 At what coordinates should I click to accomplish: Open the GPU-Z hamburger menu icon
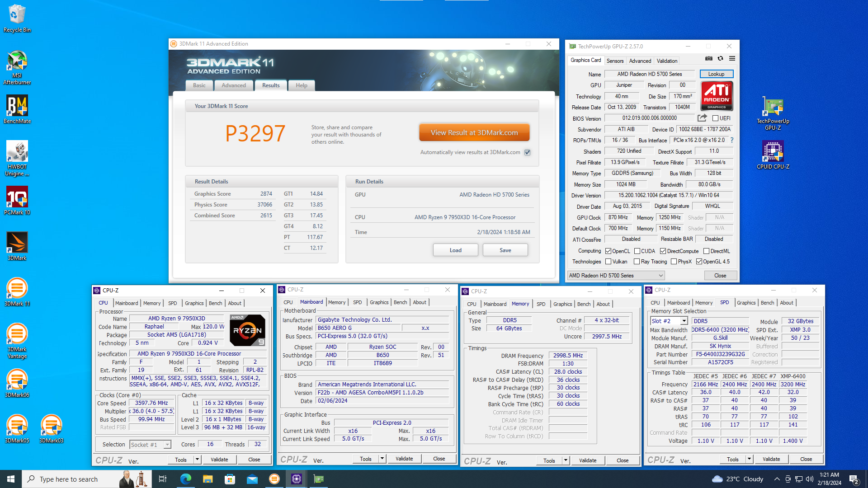(x=732, y=59)
